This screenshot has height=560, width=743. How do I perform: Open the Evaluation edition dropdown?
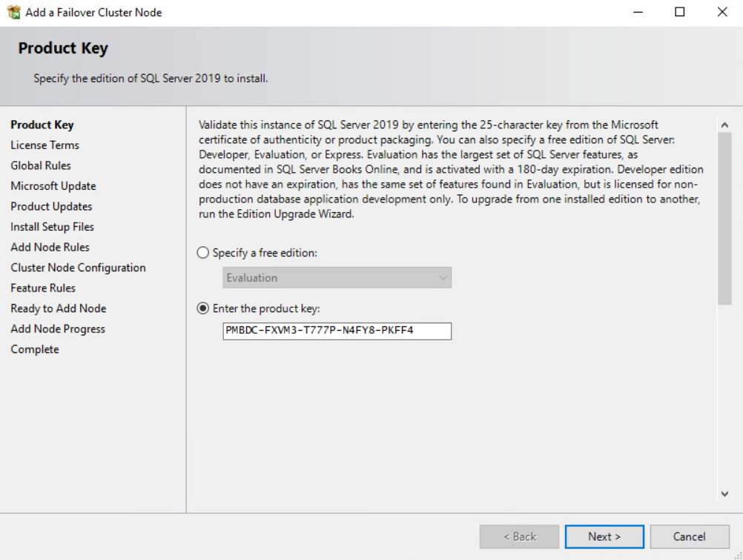tap(337, 278)
